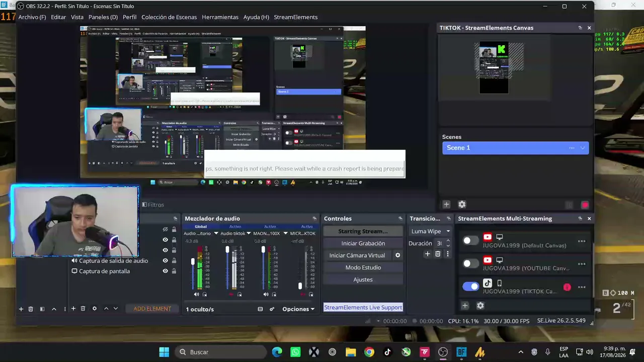644x362 pixels.
Task: Click red record button in TIKTOK canvas
Action: [585, 205]
